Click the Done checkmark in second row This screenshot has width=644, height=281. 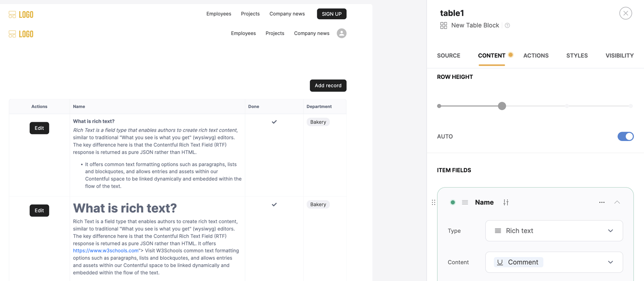[274, 204]
